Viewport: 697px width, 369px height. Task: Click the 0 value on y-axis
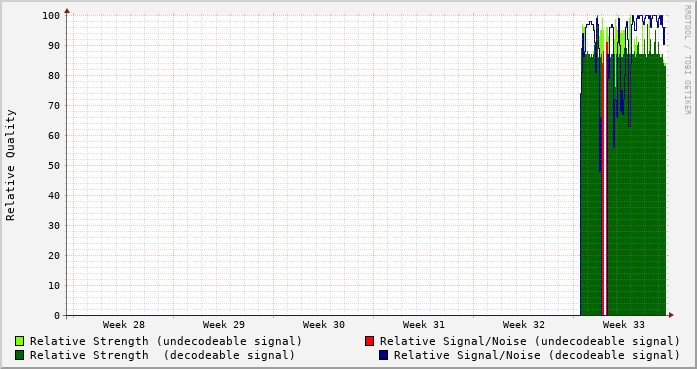pos(57,316)
